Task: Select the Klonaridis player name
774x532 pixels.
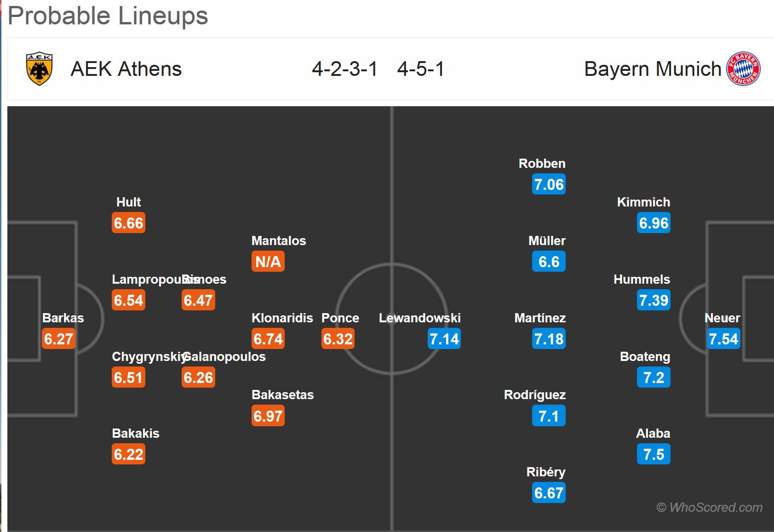Action: (x=282, y=318)
